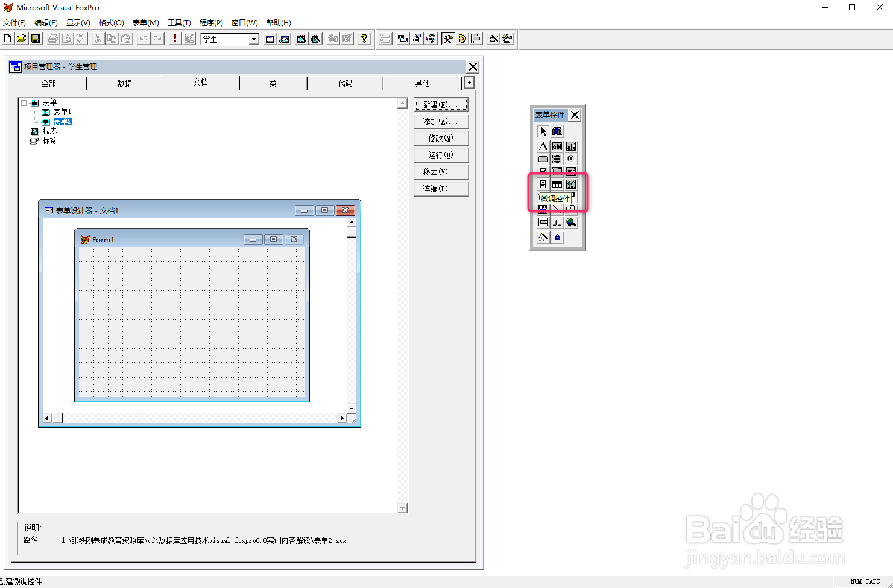893x588 pixels.
Task: Toggle the Form Controls toolbar button
Action: pyautogui.click(x=447, y=39)
